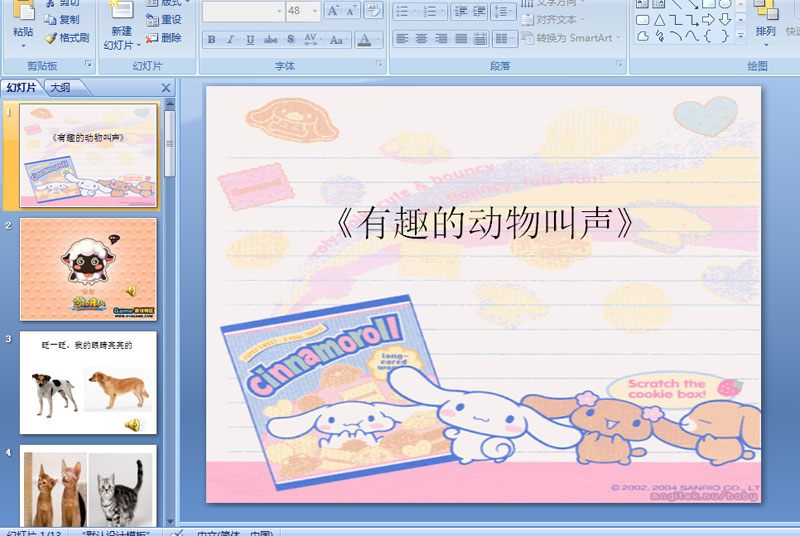Select the right brace shape
The image size is (800, 536).
[x=724, y=36]
